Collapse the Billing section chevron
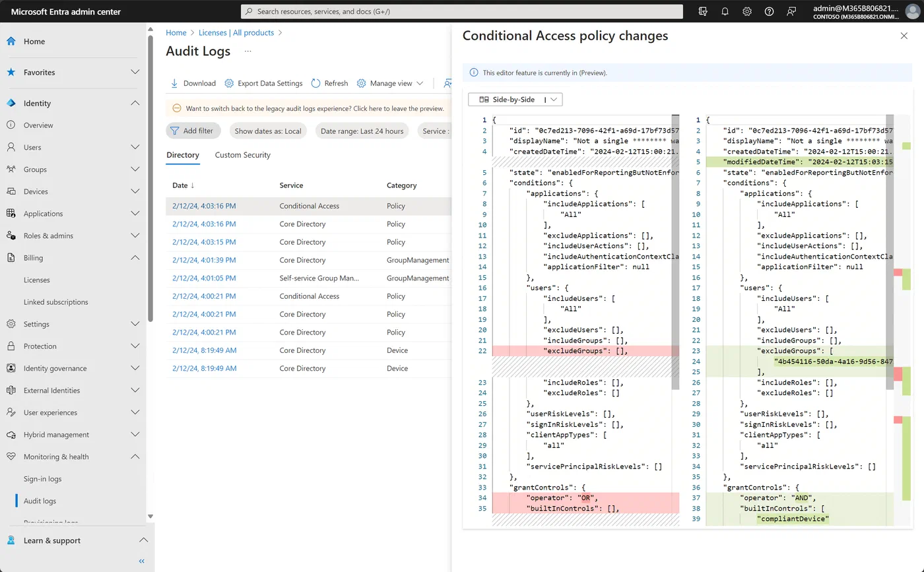 (x=135, y=258)
